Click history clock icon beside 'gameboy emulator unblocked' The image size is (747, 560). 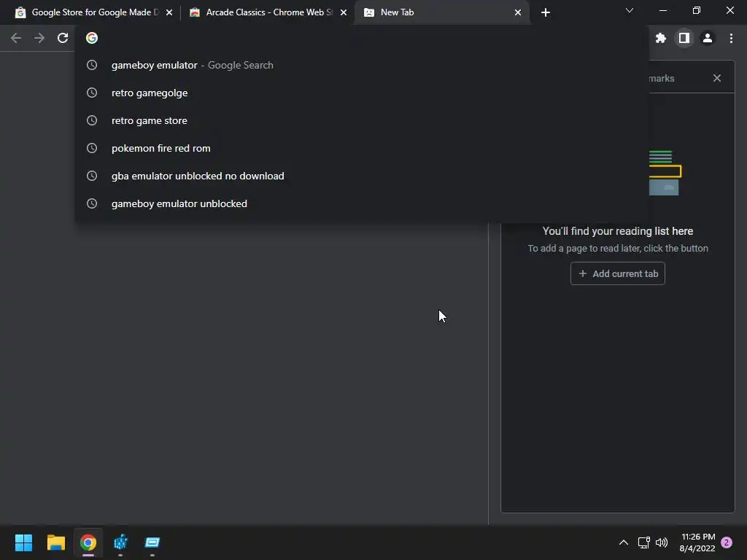92,203
